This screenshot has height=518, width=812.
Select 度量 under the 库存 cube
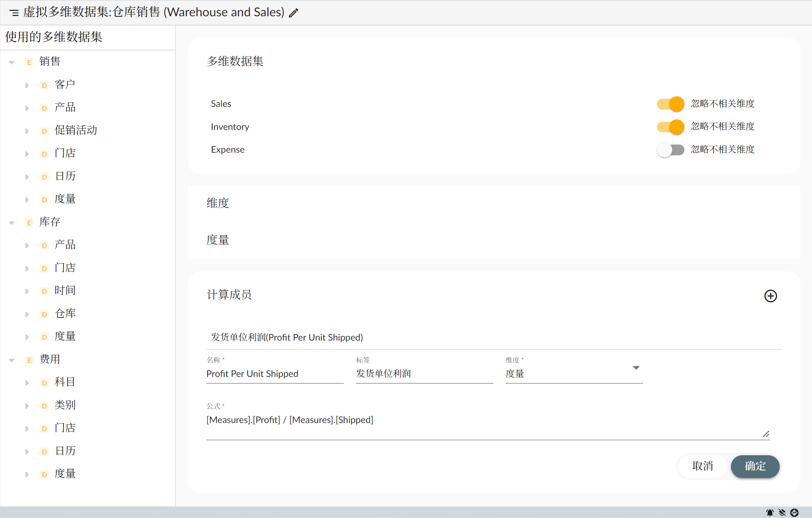point(65,337)
